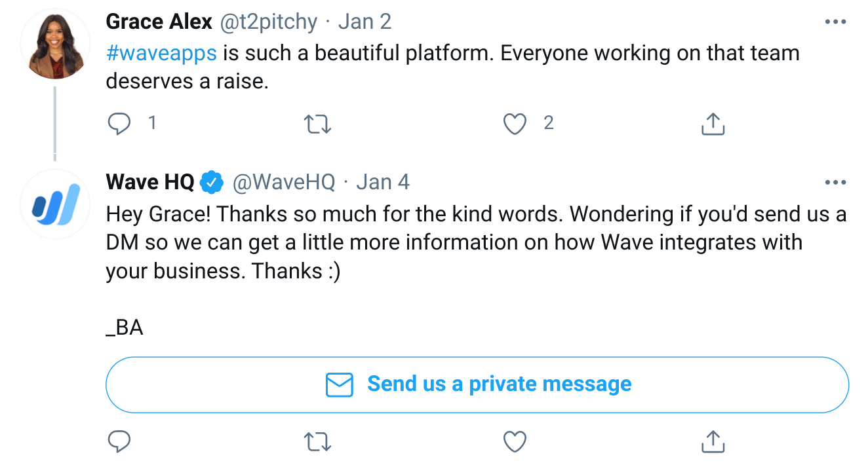The image size is (868, 465).
Task: Open the Jan 2 tweet timestamp
Action: pyautogui.click(x=365, y=22)
